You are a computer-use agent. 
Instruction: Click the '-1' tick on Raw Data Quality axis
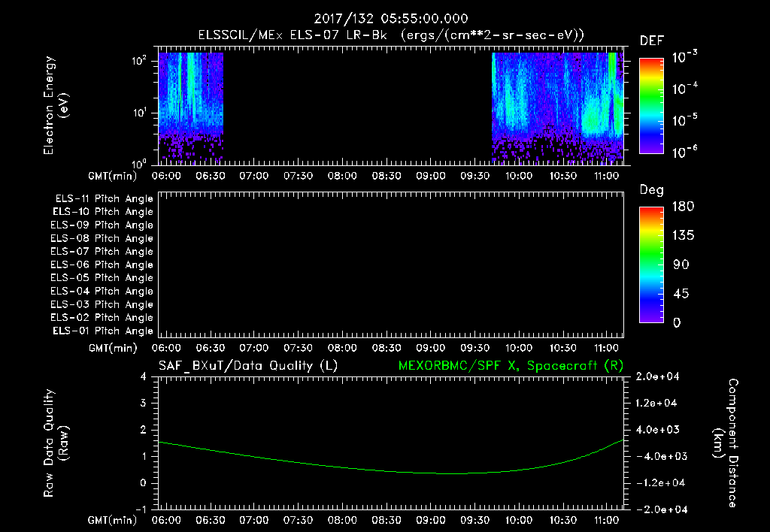(141, 509)
